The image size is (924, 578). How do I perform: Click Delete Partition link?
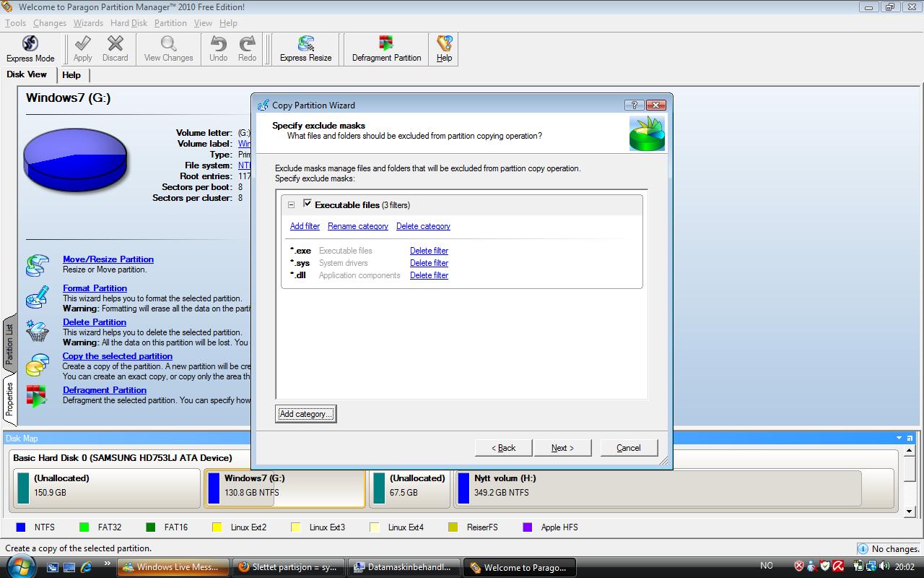point(95,322)
